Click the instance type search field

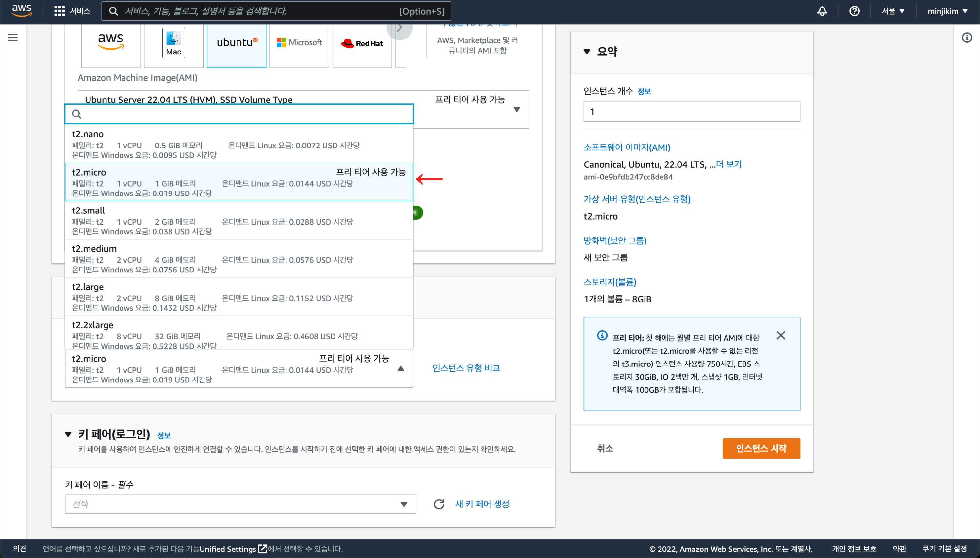238,114
